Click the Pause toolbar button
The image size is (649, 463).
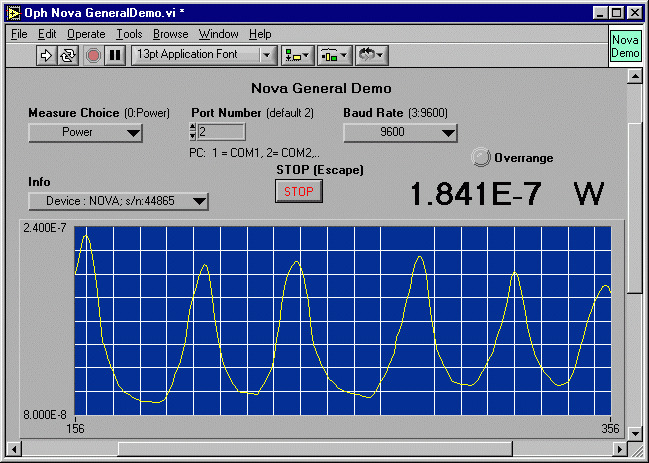[115, 55]
